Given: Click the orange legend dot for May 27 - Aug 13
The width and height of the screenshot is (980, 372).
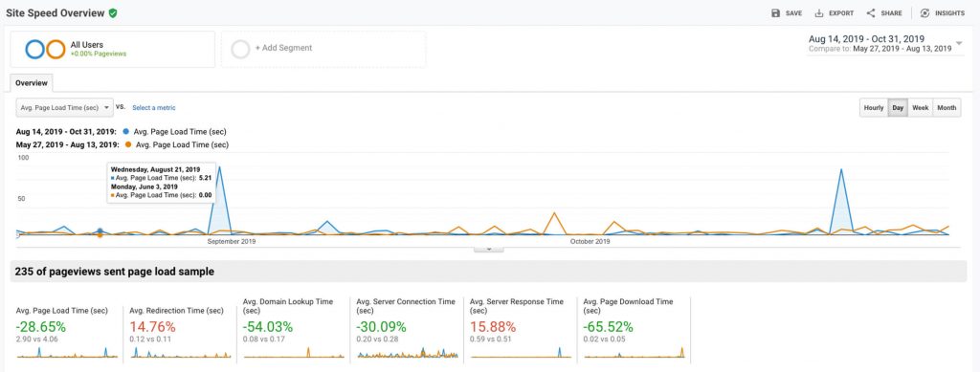Looking at the screenshot, I should [129, 144].
